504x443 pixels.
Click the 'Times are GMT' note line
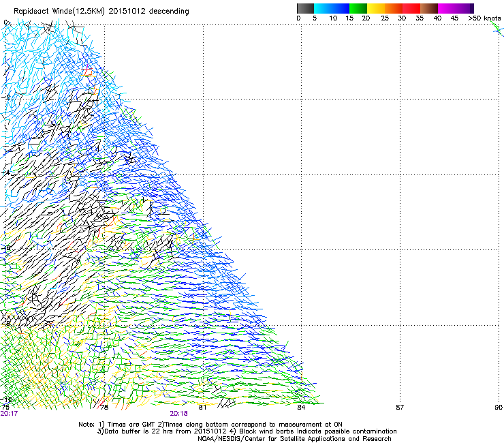[x=210, y=425]
